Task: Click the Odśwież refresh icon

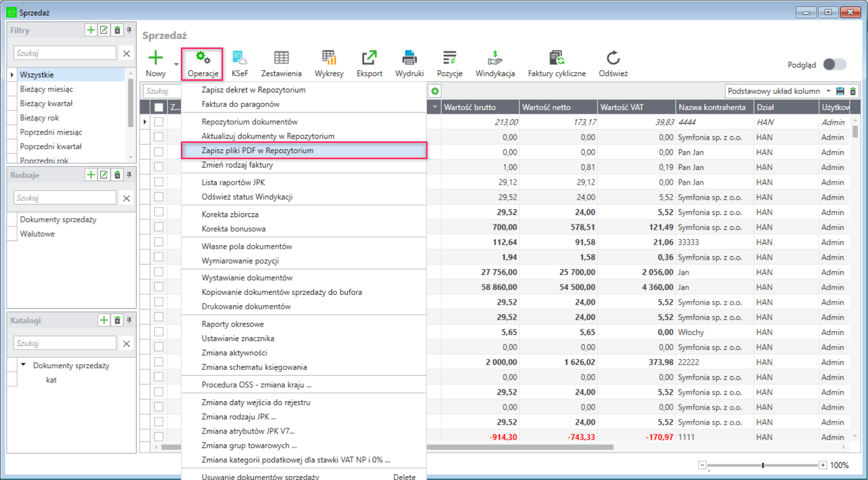Action: click(613, 64)
